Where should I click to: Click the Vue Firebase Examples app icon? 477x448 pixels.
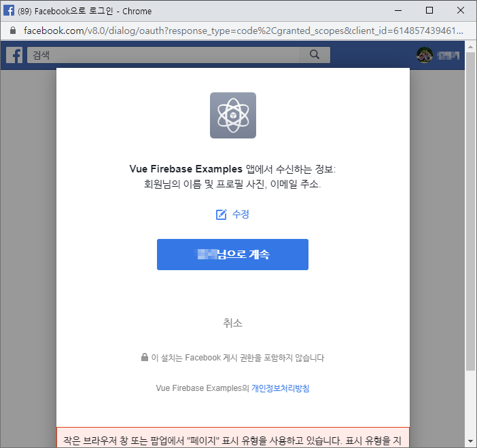click(x=232, y=115)
